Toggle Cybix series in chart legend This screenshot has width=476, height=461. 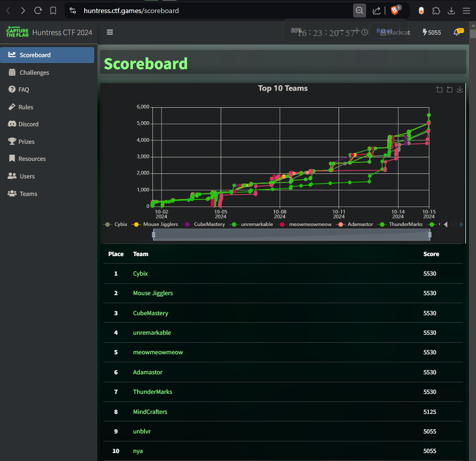115,224
